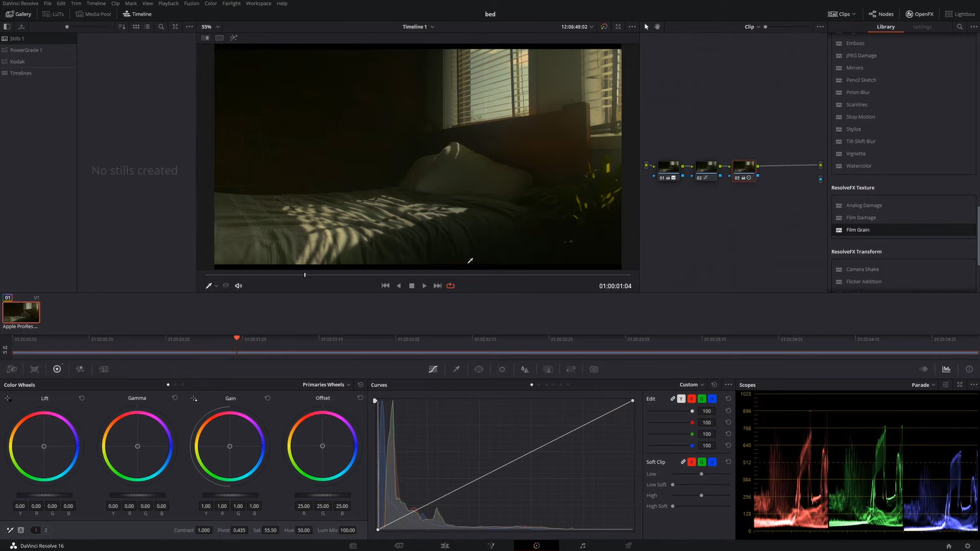Open the OpenFX panel
Viewport: 980px width, 551px height.
tap(919, 14)
